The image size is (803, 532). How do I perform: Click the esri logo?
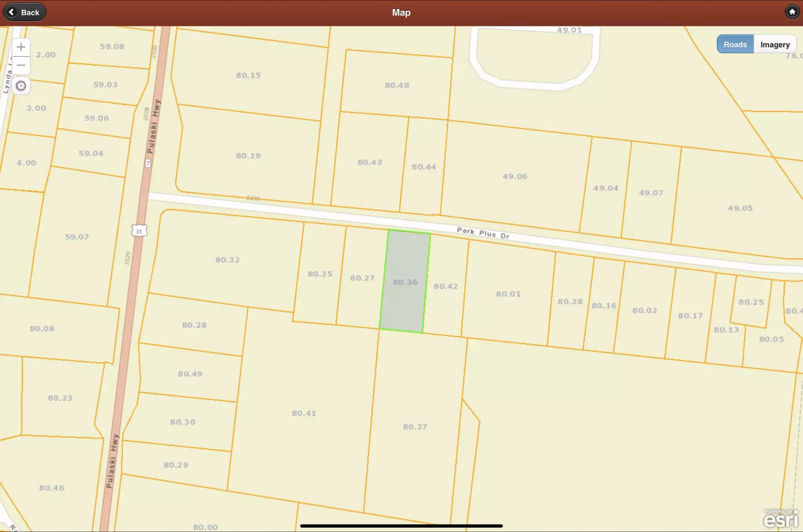click(780, 519)
